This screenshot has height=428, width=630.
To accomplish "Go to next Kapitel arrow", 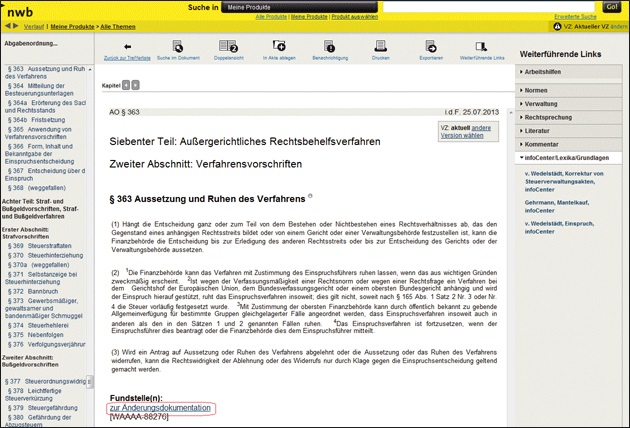I will coord(135,87).
